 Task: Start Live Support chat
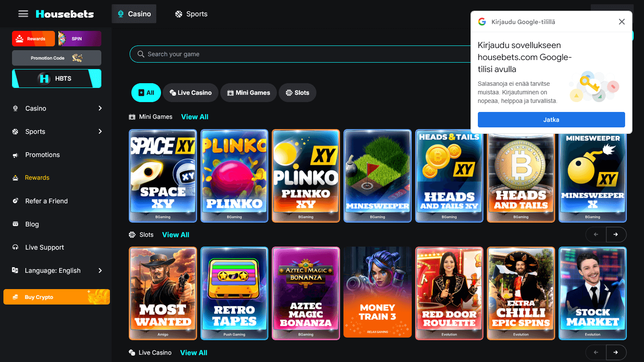(x=44, y=247)
